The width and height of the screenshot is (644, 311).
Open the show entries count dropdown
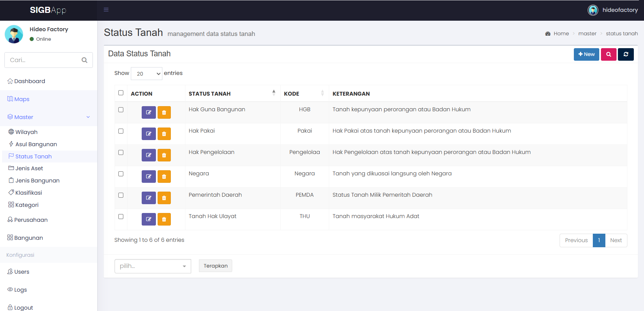[x=146, y=74]
